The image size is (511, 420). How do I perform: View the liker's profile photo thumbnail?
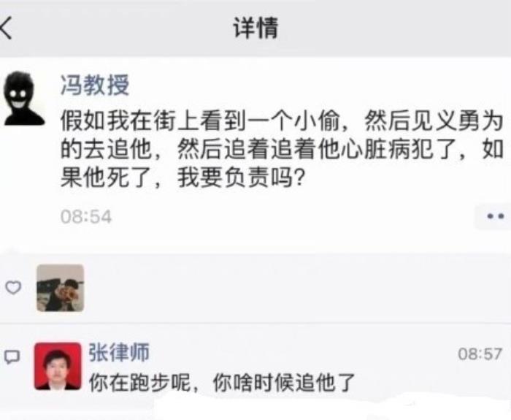coord(61,288)
